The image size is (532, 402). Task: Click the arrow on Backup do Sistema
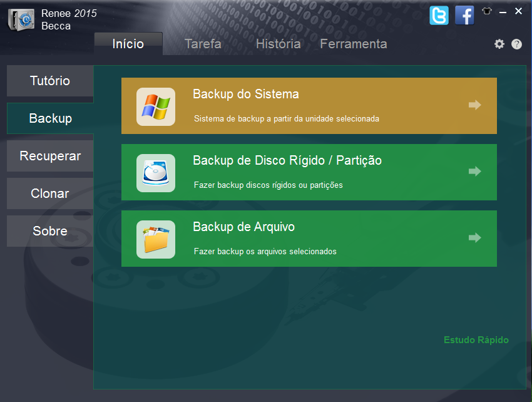[474, 105]
